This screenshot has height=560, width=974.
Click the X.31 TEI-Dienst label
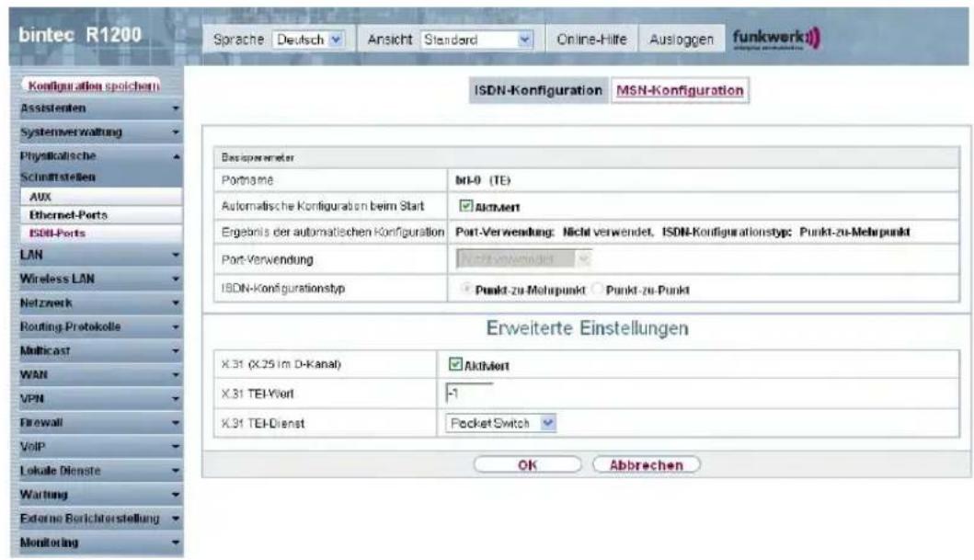click(263, 423)
